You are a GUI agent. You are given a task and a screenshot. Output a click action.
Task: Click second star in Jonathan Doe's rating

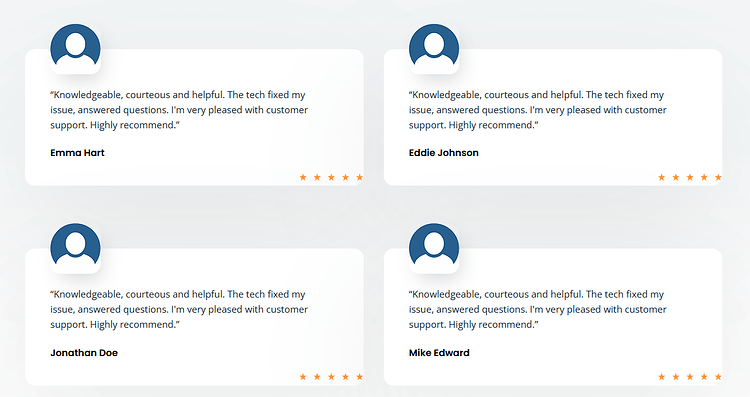point(317,377)
